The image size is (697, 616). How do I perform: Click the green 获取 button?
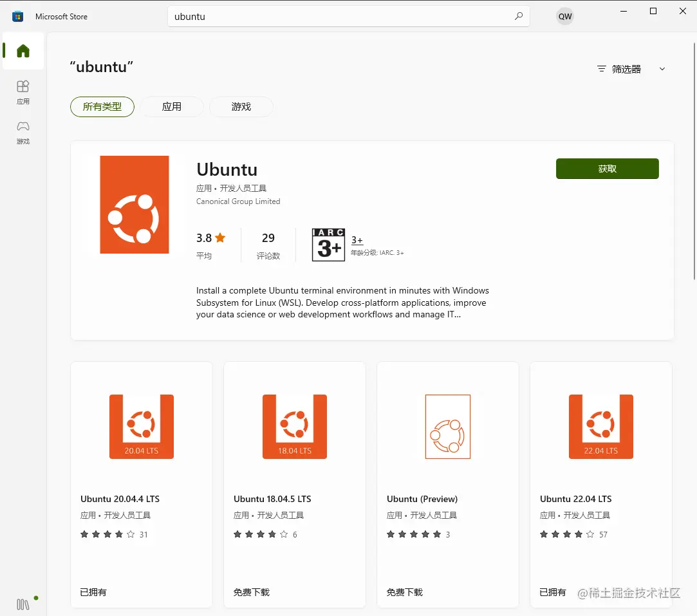point(607,169)
